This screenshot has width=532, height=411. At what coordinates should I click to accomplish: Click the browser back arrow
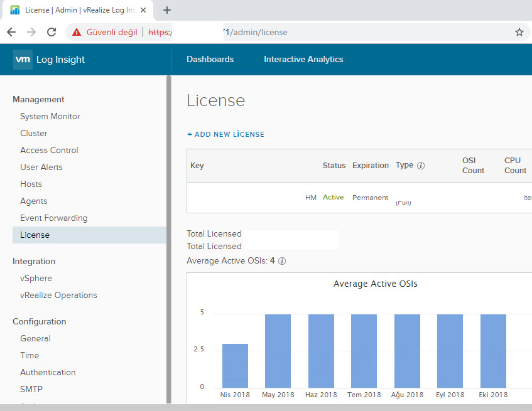coord(11,32)
